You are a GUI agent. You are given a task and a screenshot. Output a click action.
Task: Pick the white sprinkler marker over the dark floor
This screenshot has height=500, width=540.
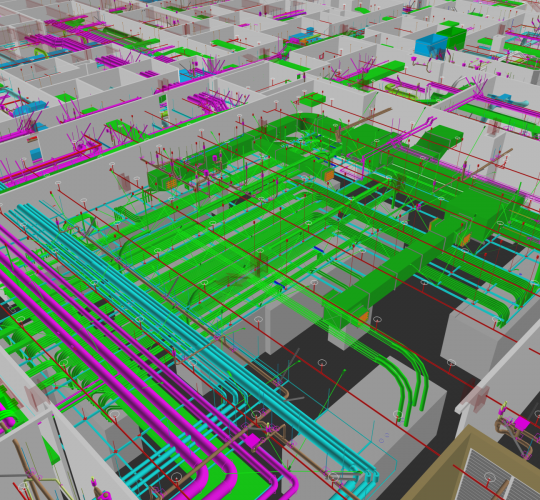[322, 362]
